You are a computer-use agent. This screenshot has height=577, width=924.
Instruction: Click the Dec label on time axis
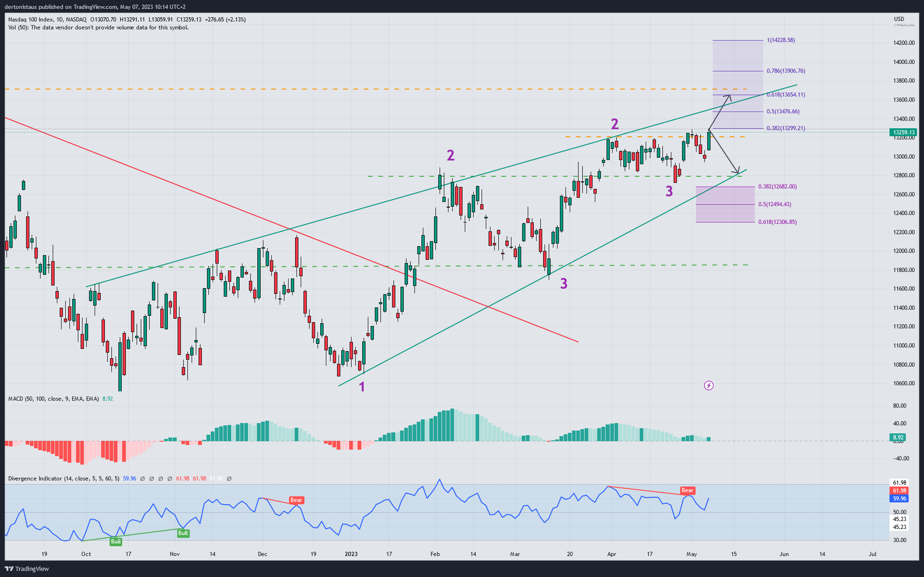pos(262,554)
